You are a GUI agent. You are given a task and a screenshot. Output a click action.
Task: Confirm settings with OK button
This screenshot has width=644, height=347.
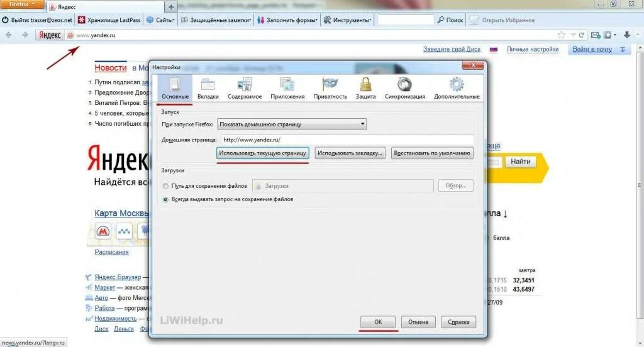click(378, 322)
